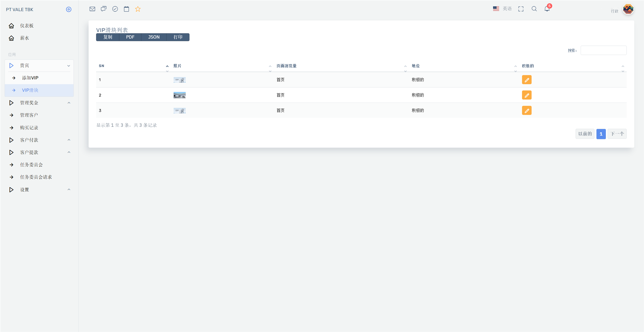The image size is (644, 332).
Task: Go to 以前的 previous page
Action: pyautogui.click(x=585, y=134)
